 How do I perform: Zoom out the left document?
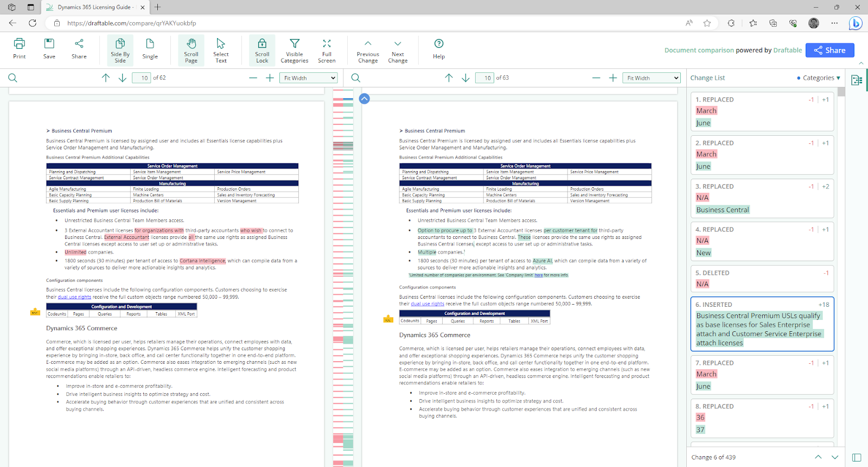[253, 78]
